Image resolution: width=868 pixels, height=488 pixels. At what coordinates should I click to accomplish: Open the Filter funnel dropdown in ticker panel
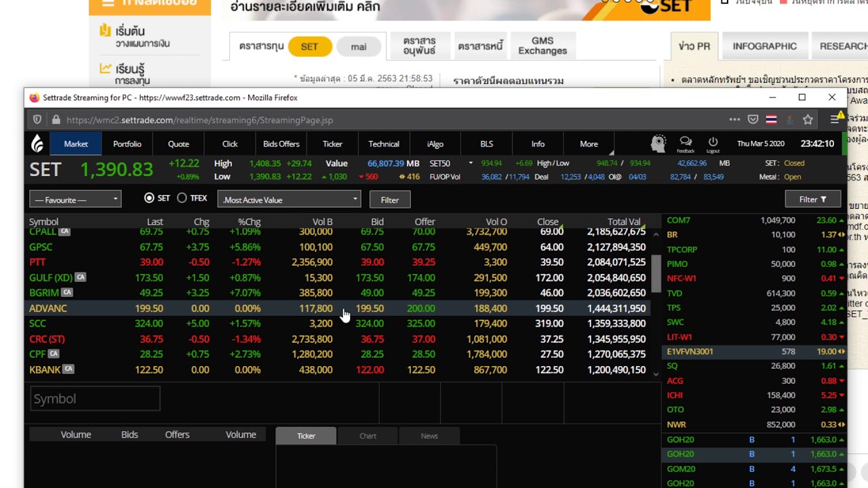tap(812, 199)
